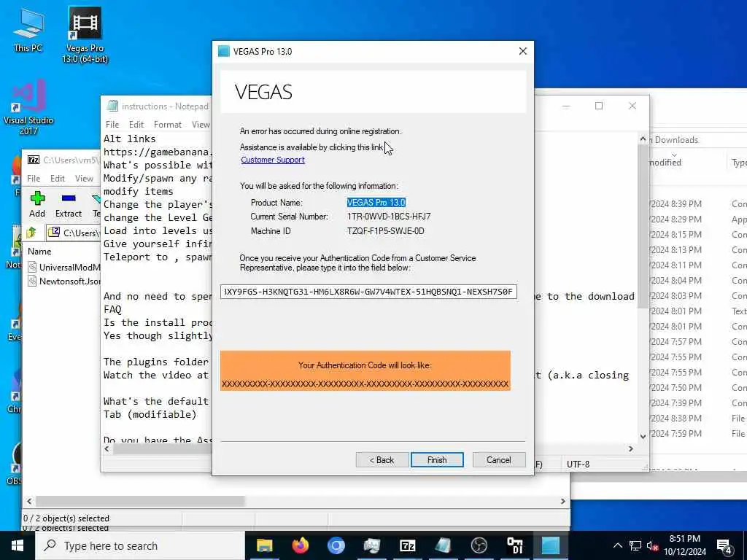Close the VEGAS Pro 13.0 dialog
This screenshot has height=560, width=747.
[522, 51]
